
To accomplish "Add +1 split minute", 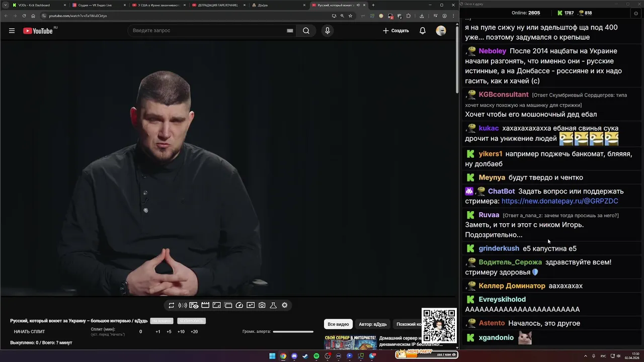I will (x=157, y=331).
